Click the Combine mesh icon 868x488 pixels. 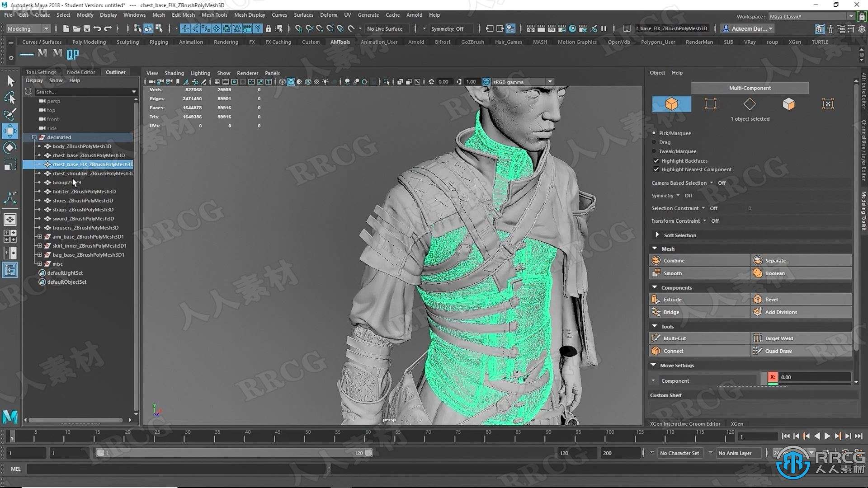[x=656, y=260]
